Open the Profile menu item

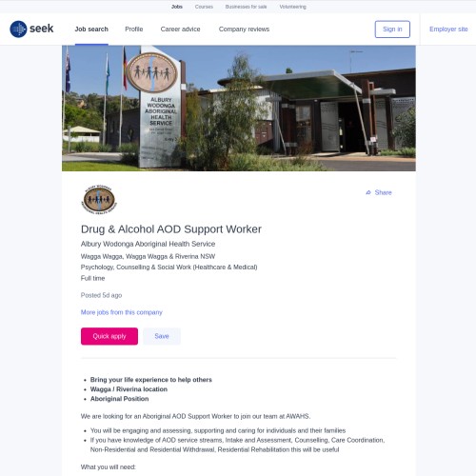coord(134,30)
